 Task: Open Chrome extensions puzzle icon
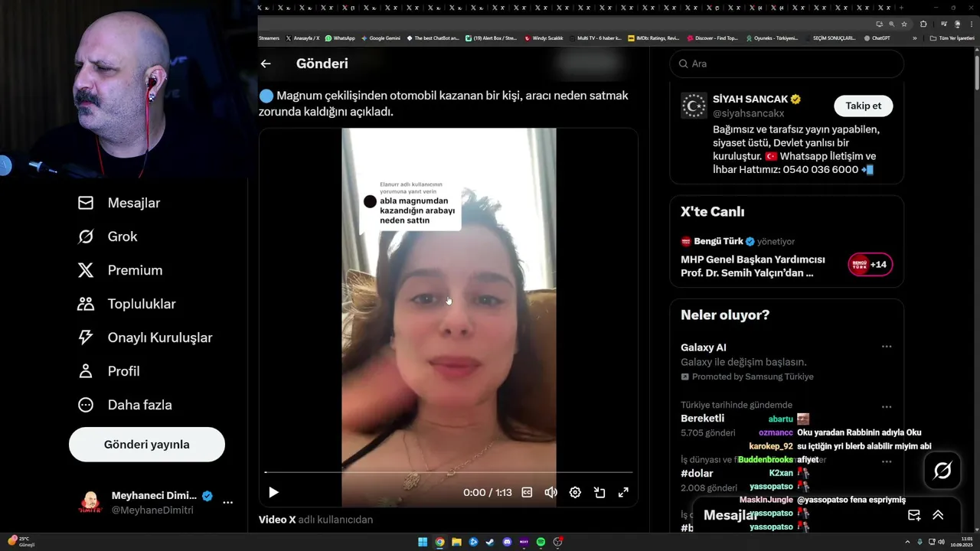(x=923, y=24)
